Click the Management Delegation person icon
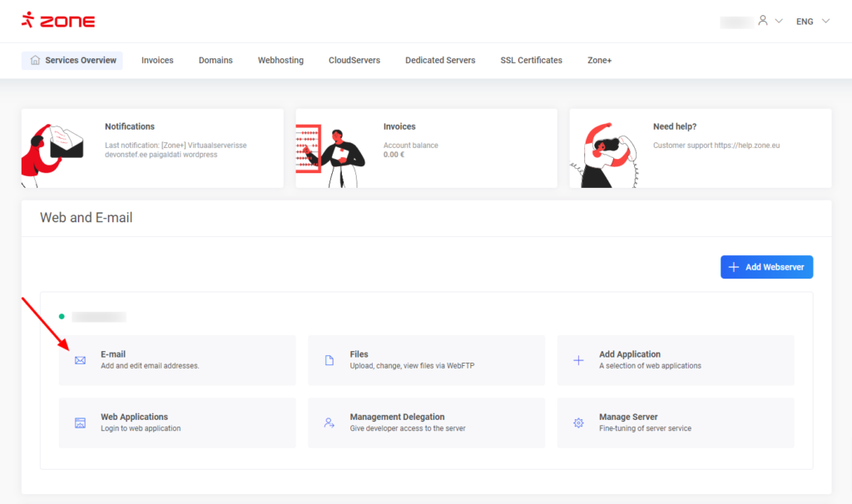Viewport: 852px width, 504px height. [329, 422]
